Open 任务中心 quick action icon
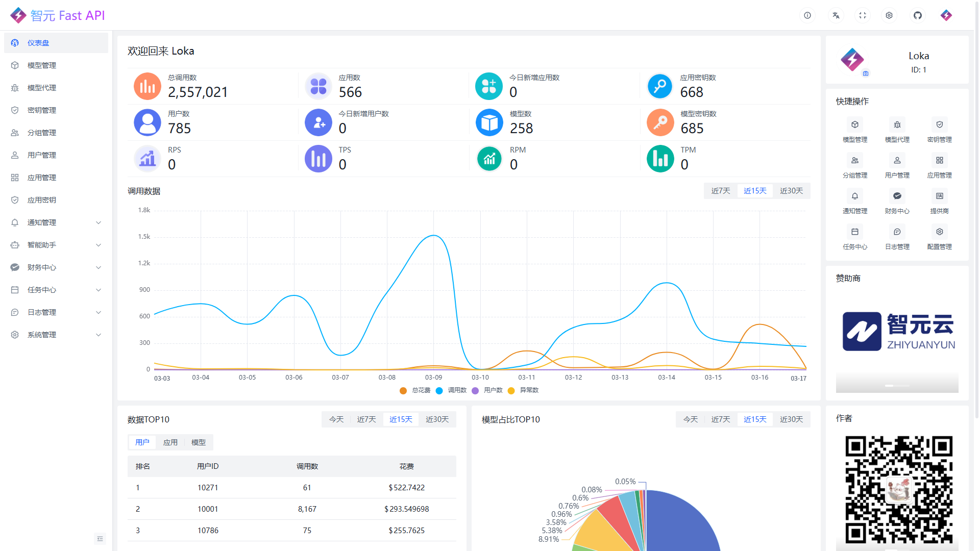 [x=854, y=232]
